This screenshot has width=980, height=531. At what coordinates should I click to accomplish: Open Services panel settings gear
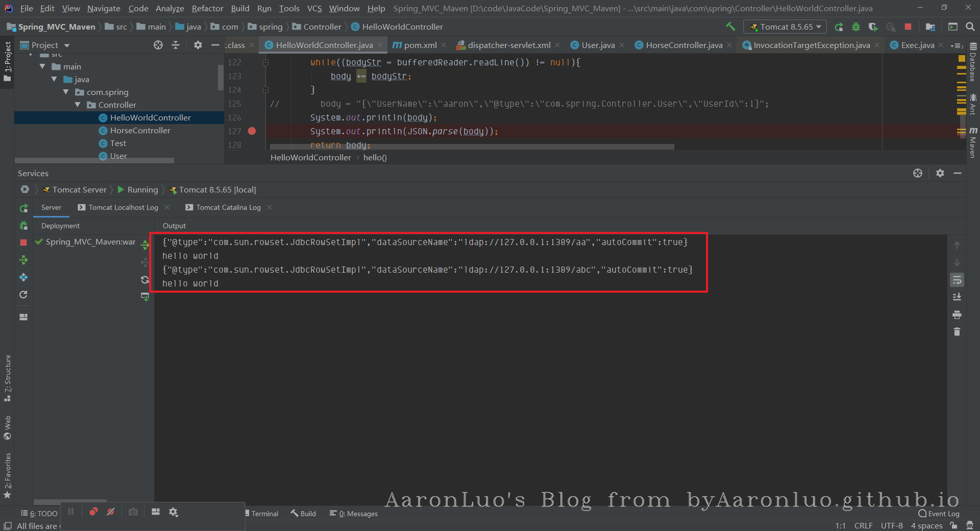(940, 173)
